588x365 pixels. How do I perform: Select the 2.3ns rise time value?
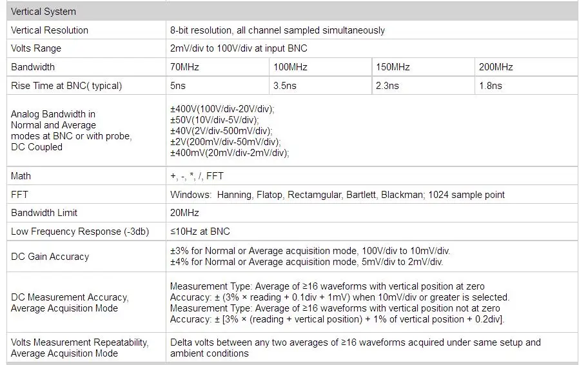(387, 86)
